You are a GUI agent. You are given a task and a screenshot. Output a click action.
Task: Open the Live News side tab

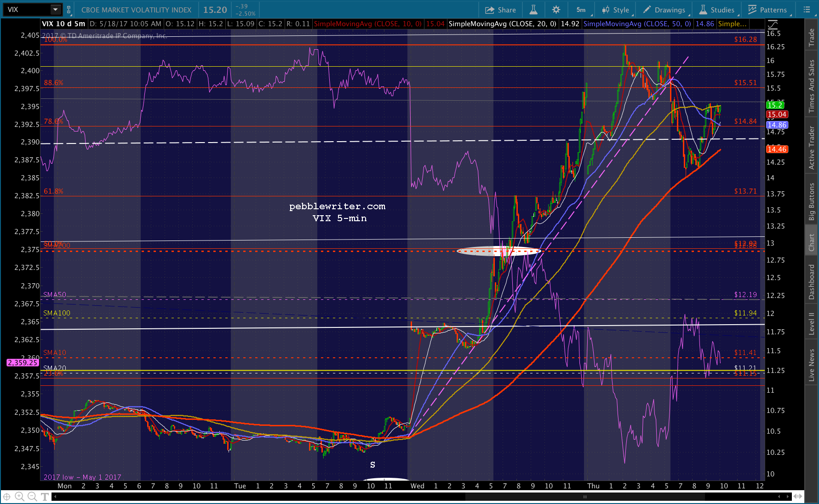(812, 365)
